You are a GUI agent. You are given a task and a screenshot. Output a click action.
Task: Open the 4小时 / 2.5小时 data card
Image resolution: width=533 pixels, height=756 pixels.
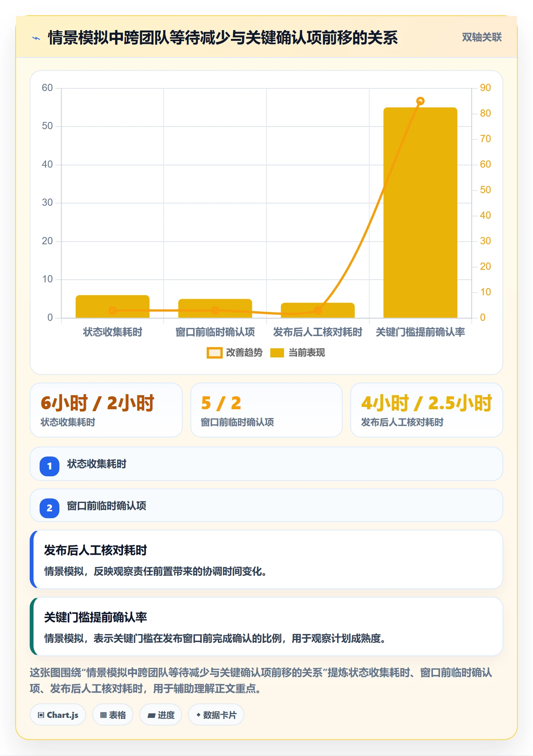[427, 410]
